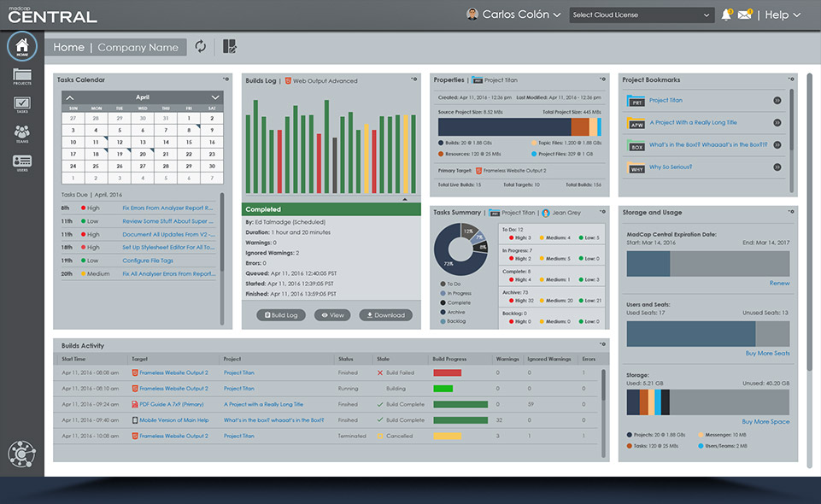
Task: Open the Users sidebar icon
Action: click(22, 163)
